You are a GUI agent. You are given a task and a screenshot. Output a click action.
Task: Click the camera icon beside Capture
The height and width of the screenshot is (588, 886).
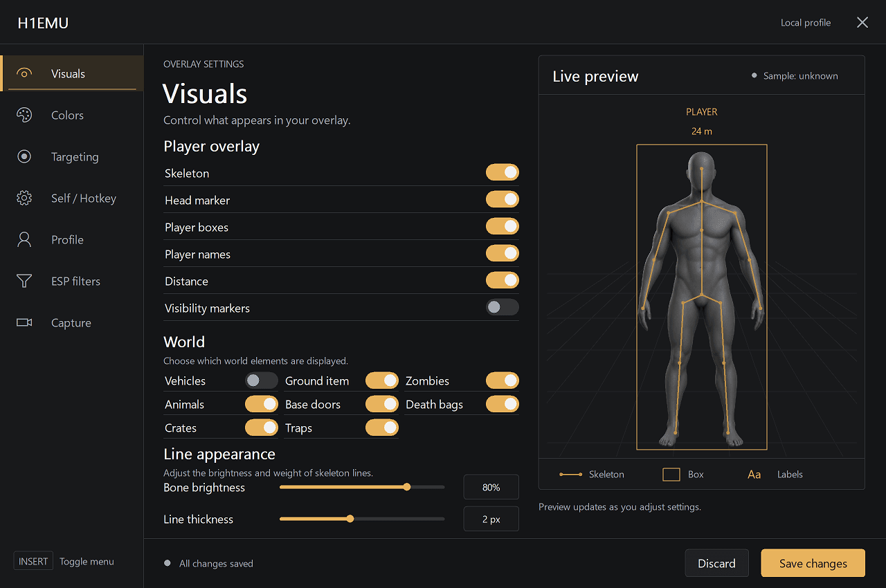point(24,322)
